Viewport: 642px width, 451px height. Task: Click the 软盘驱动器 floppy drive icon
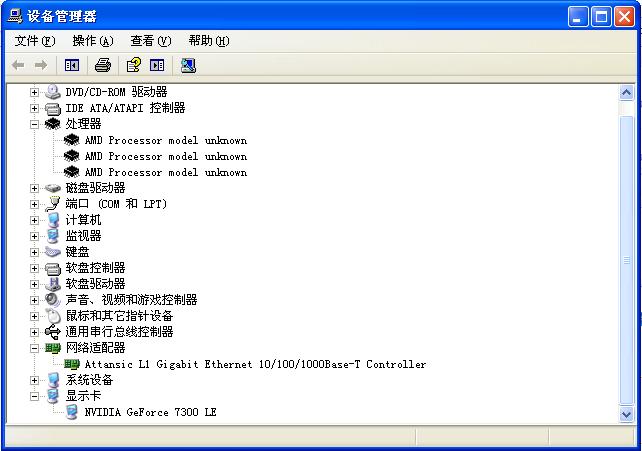(52, 284)
